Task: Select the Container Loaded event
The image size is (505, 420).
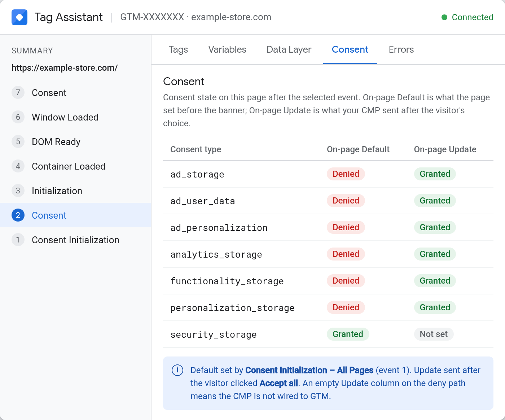Action: pos(75,166)
